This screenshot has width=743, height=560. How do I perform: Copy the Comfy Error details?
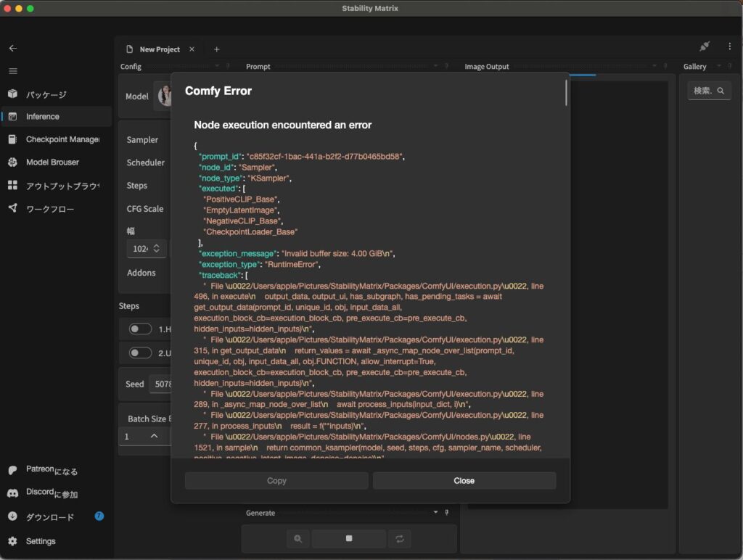point(276,481)
